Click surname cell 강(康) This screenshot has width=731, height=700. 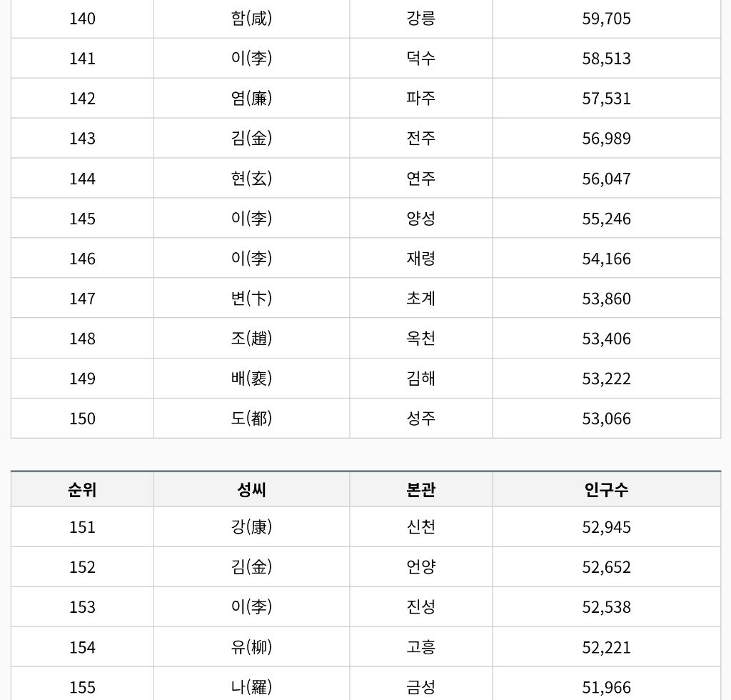tap(252, 527)
